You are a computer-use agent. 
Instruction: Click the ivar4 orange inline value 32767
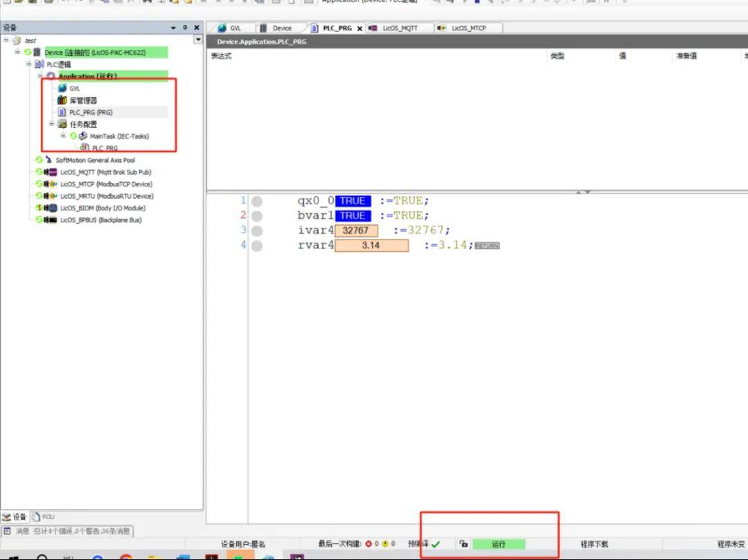[x=356, y=231]
